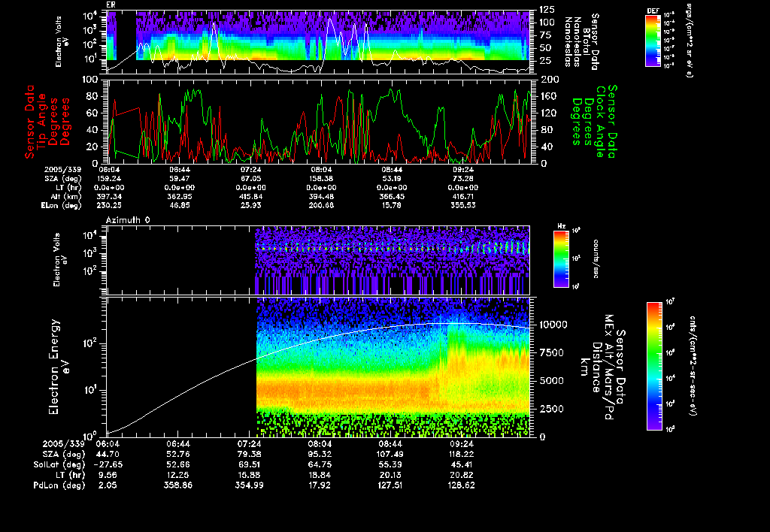Select altitude value 416.71
This screenshot has height=532, width=770.
coord(462,196)
